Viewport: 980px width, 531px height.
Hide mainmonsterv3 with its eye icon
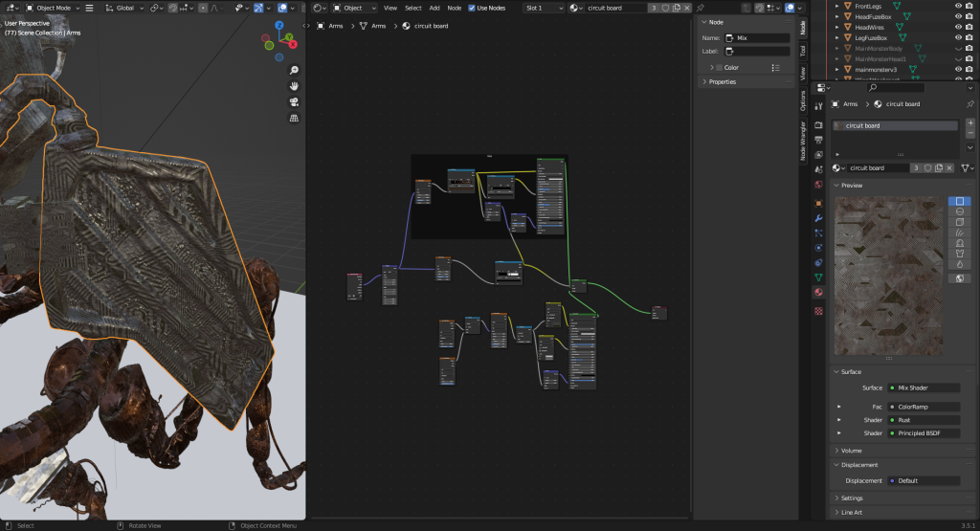[x=958, y=70]
